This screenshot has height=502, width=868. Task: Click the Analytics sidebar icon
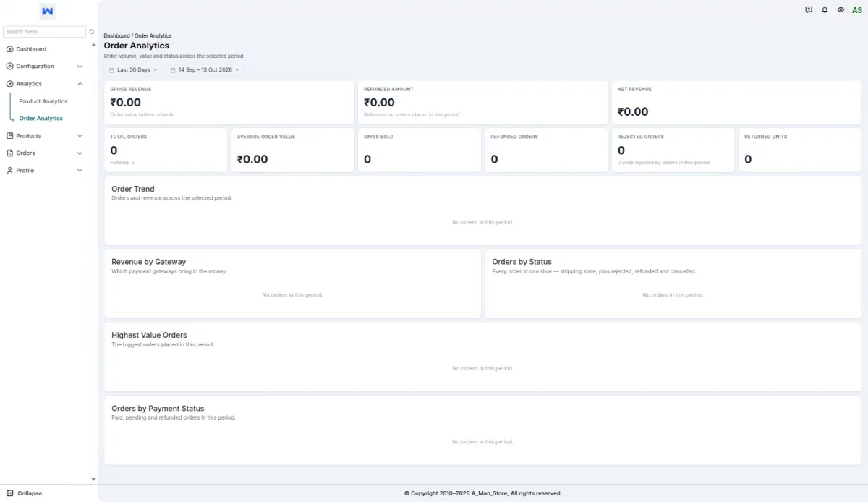click(9, 84)
